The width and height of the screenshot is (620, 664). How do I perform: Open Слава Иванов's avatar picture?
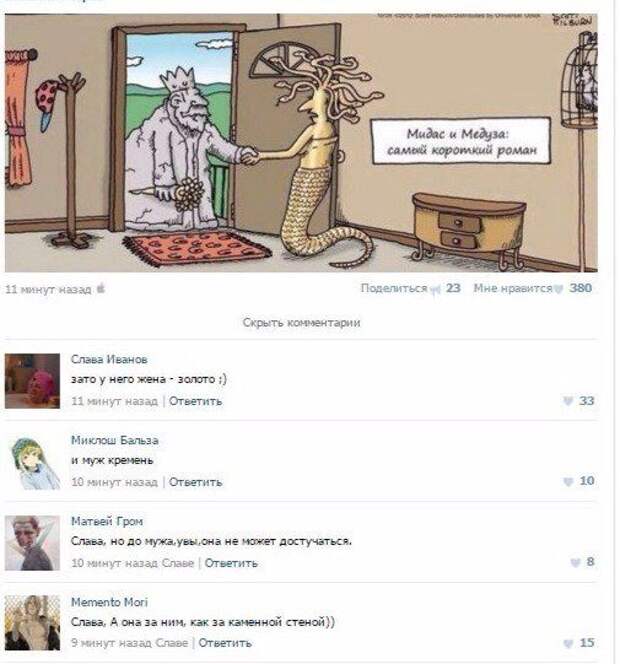32,381
